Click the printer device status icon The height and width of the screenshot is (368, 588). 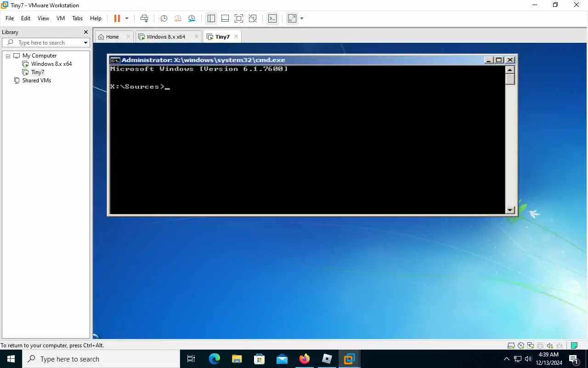coord(540,345)
